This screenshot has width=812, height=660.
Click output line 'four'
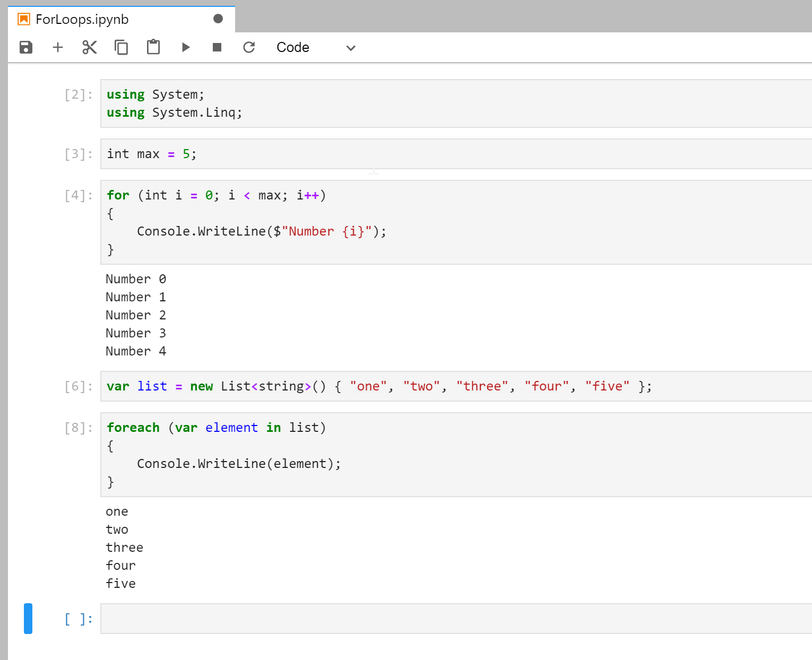(120, 566)
